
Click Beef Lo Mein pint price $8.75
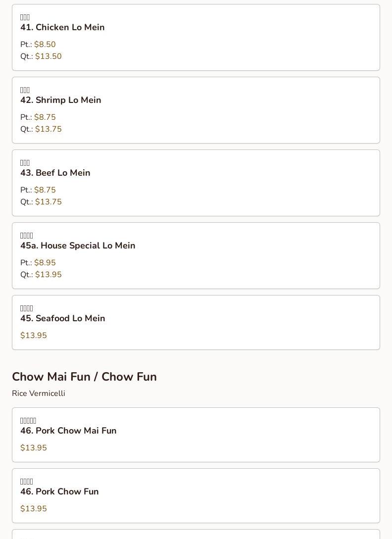(x=45, y=190)
